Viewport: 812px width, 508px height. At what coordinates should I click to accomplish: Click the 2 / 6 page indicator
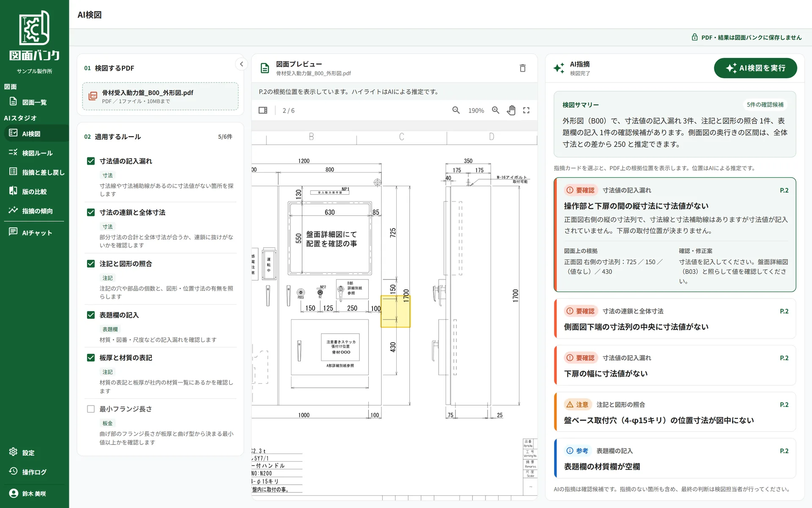point(288,110)
